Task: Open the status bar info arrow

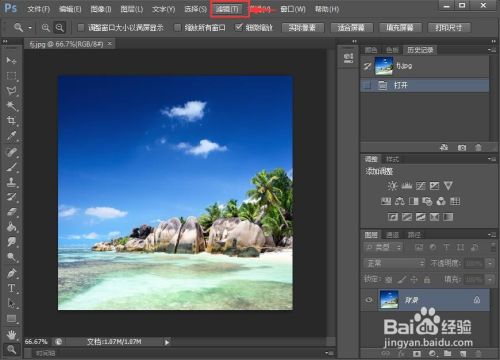Action: click(x=167, y=342)
